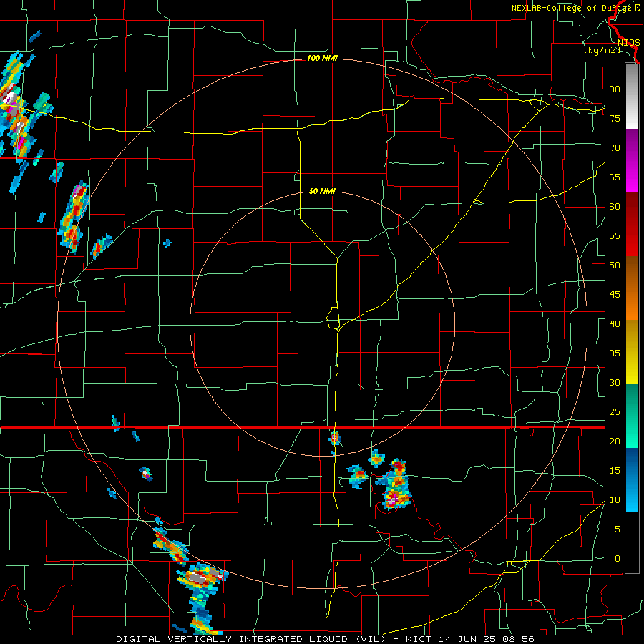This screenshot has height=644, width=644.
Task: Click the NEXLAB-College of DuPage credit text
Action: pyautogui.click(x=575, y=8)
